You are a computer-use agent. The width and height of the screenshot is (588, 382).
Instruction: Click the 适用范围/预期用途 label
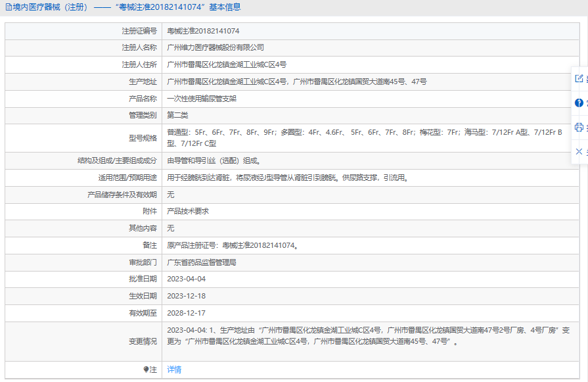pos(127,178)
